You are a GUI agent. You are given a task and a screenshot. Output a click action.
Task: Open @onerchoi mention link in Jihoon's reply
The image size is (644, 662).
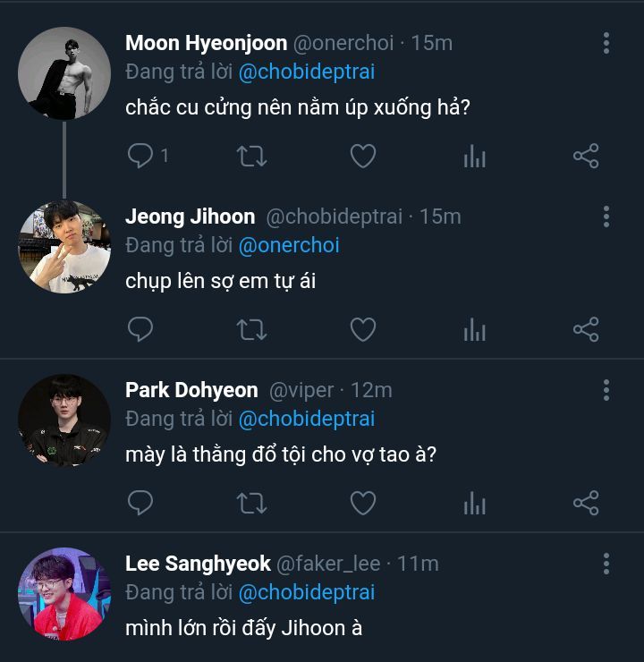[289, 245]
